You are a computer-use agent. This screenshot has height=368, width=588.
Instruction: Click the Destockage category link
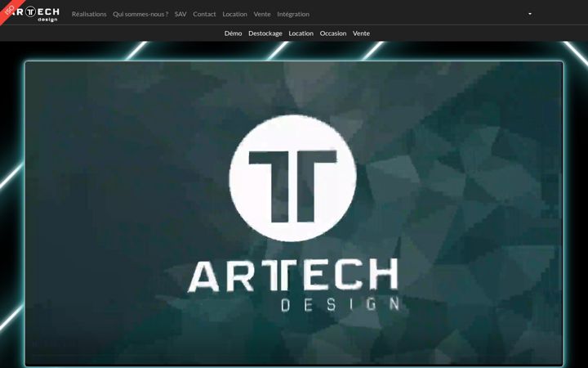tap(265, 34)
